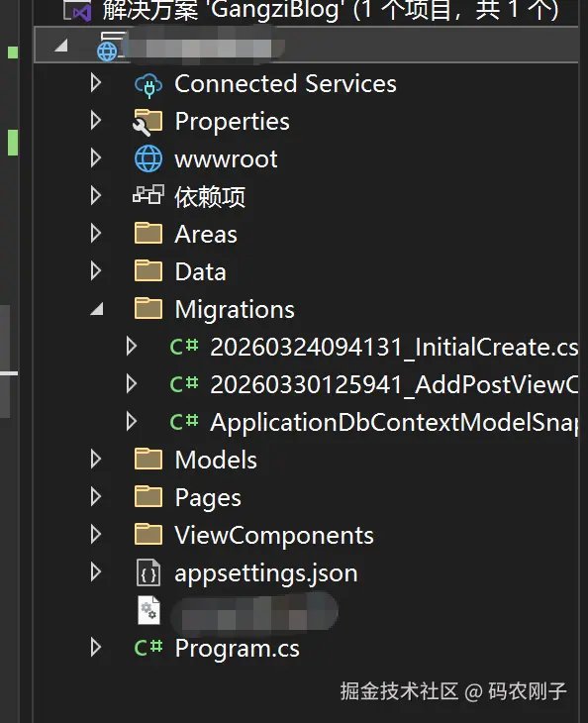
Task: Expand the Areas folder
Action: click(x=96, y=234)
